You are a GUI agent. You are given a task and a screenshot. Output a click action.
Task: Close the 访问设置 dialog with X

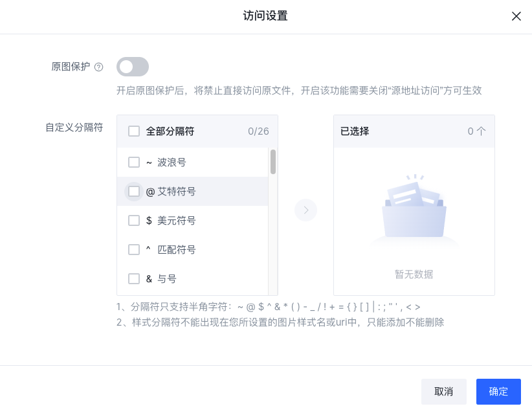[516, 16]
